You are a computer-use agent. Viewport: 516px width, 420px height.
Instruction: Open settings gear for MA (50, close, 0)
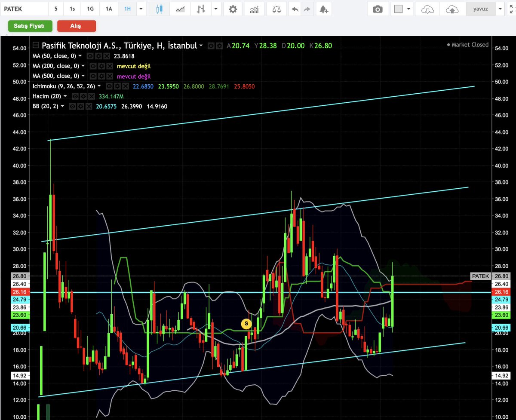98,56
